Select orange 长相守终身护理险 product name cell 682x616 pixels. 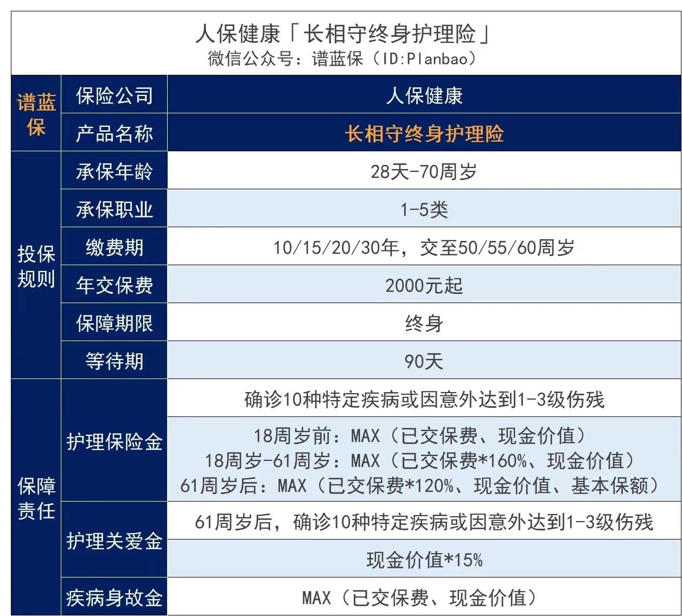[424, 133]
